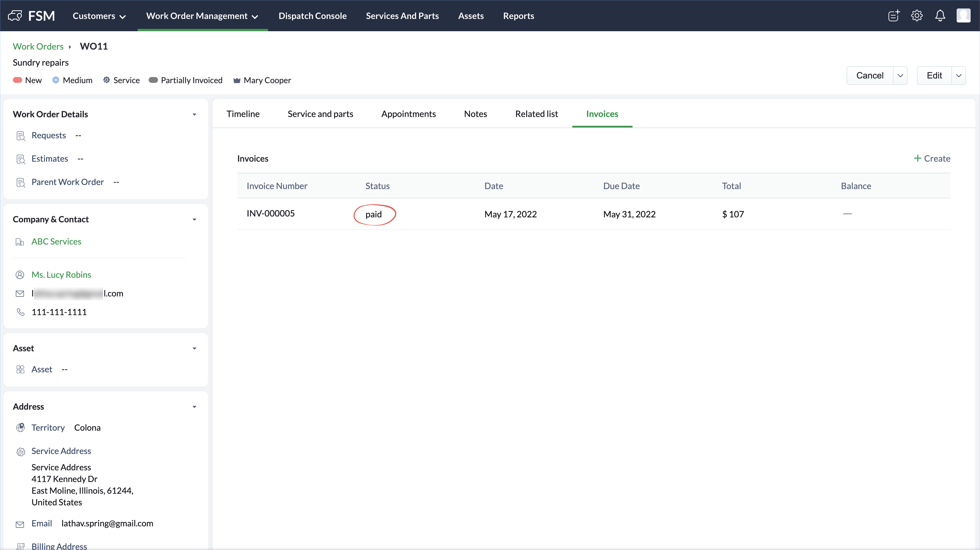The height and width of the screenshot is (550, 980).
Task: Click the FSM logo icon
Action: click(15, 15)
